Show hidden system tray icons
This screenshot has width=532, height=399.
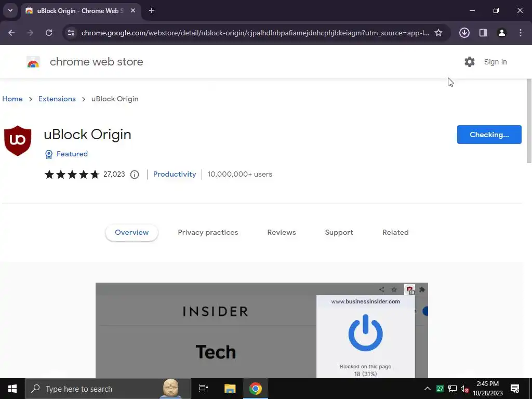coord(428,389)
